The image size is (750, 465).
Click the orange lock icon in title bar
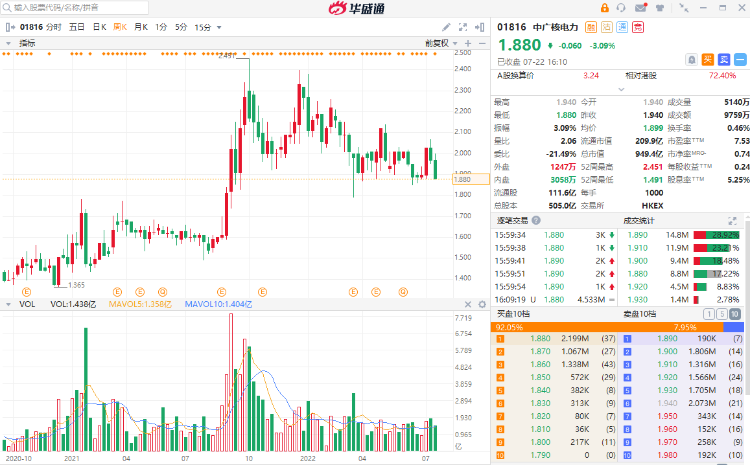(x=605, y=8)
